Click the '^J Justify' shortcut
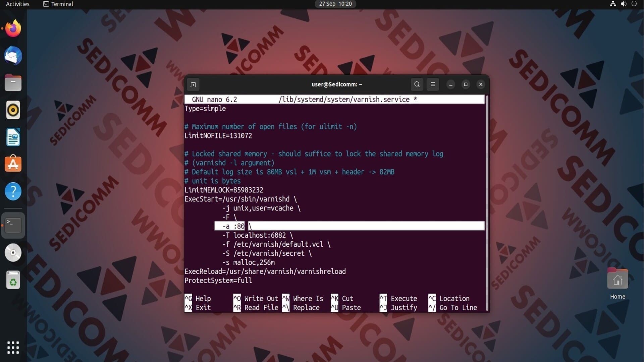 coord(398,307)
